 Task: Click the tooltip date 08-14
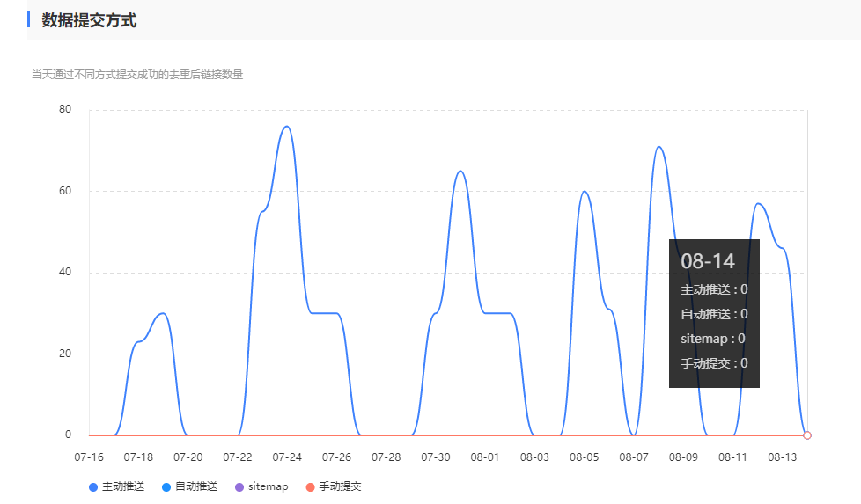tap(707, 261)
